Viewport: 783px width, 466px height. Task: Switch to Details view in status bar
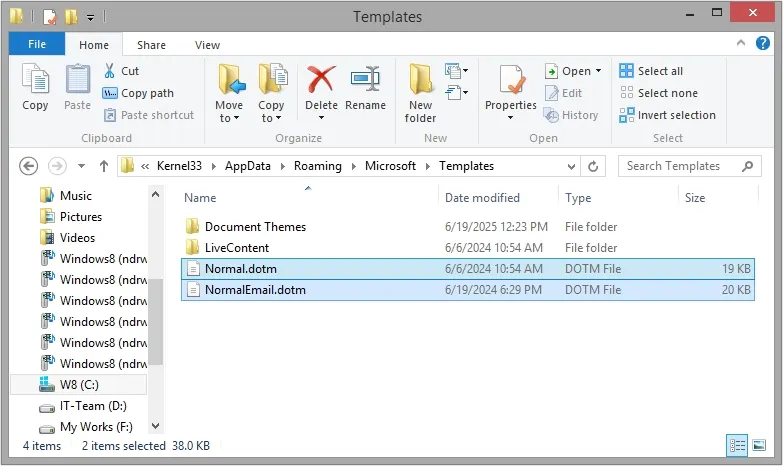click(x=737, y=445)
